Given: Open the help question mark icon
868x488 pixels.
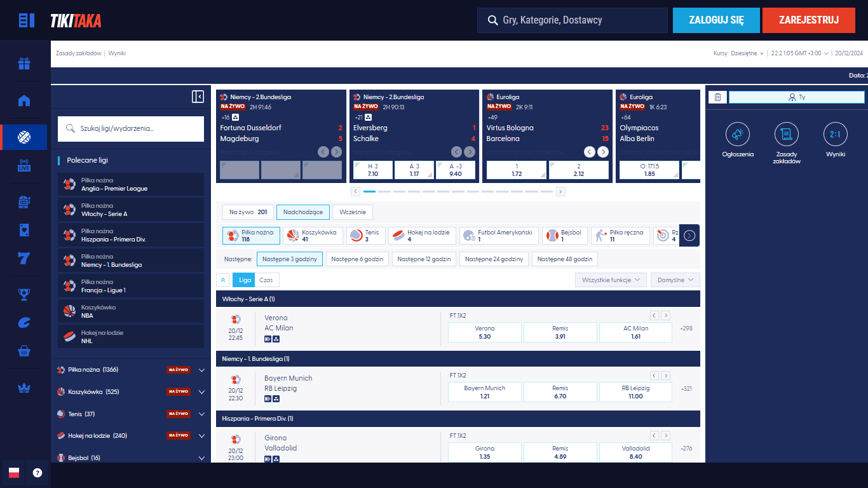Looking at the screenshot, I should (37, 473).
